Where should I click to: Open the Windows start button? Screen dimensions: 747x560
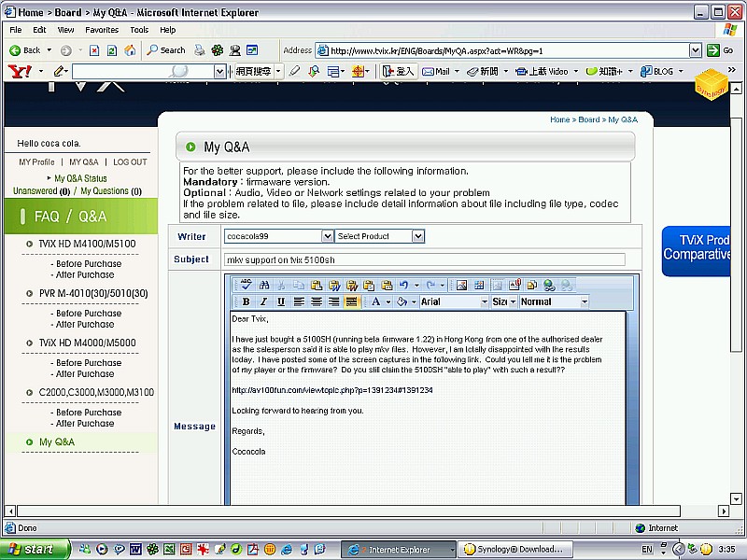35,549
